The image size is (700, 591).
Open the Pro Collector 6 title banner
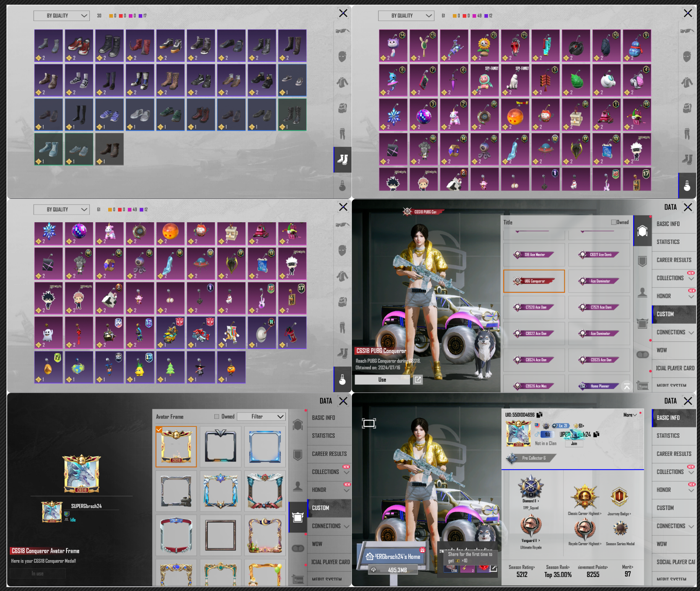(x=531, y=458)
